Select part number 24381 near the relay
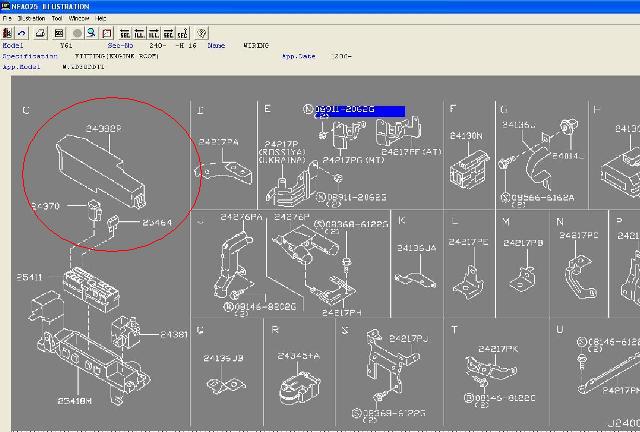640x432 pixels. (172, 361)
